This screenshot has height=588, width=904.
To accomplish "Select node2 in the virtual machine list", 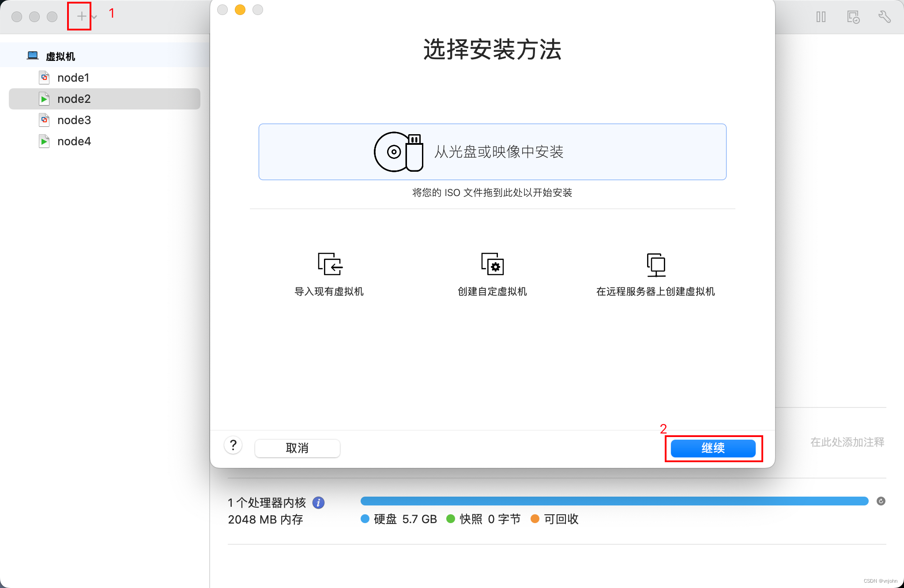I will click(105, 99).
